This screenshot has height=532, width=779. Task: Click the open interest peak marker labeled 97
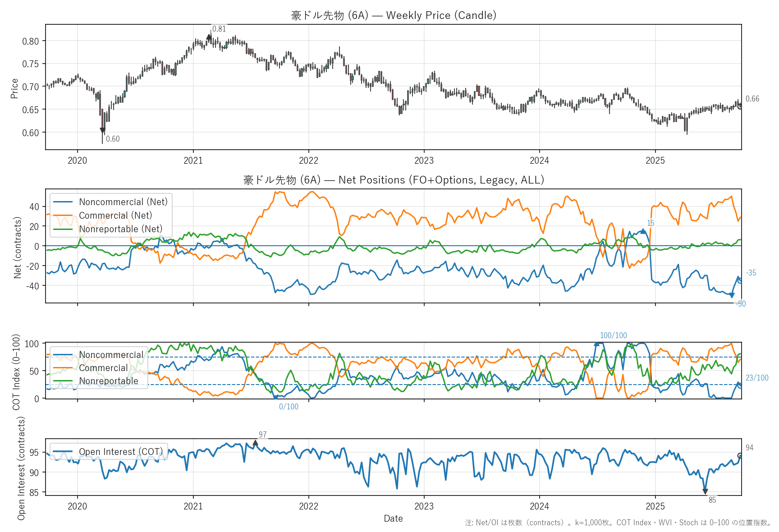coord(255,443)
